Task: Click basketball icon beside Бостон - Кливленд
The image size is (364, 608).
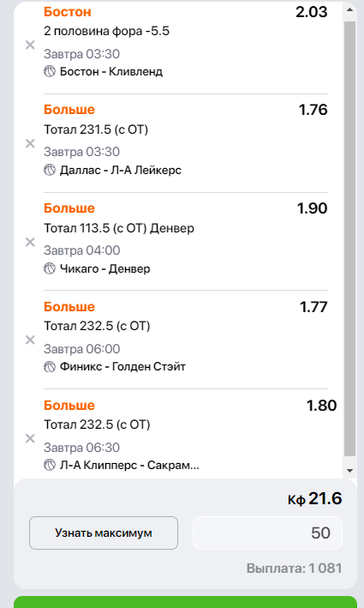Action: tap(50, 71)
